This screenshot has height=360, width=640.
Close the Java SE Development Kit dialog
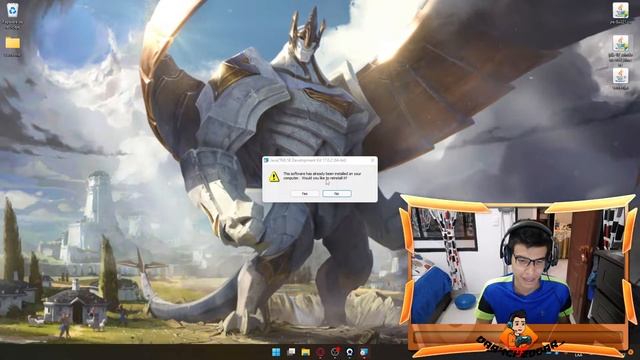click(372, 160)
